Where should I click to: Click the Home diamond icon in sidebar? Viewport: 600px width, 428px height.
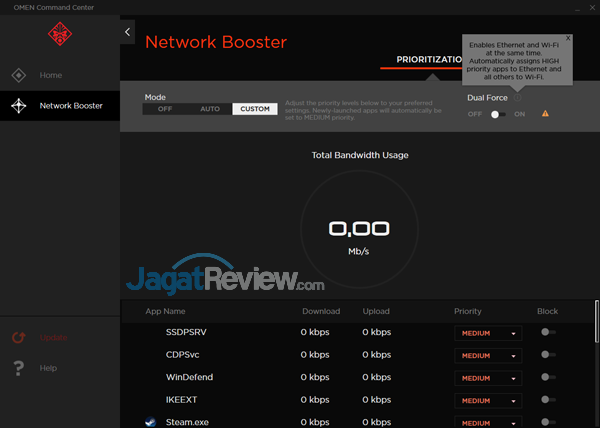click(x=18, y=75)
